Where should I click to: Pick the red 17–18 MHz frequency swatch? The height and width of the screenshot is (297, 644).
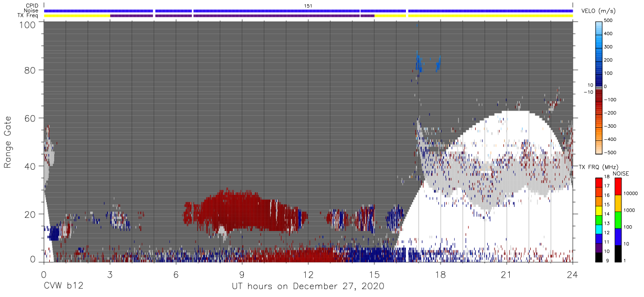click(599, 183)
